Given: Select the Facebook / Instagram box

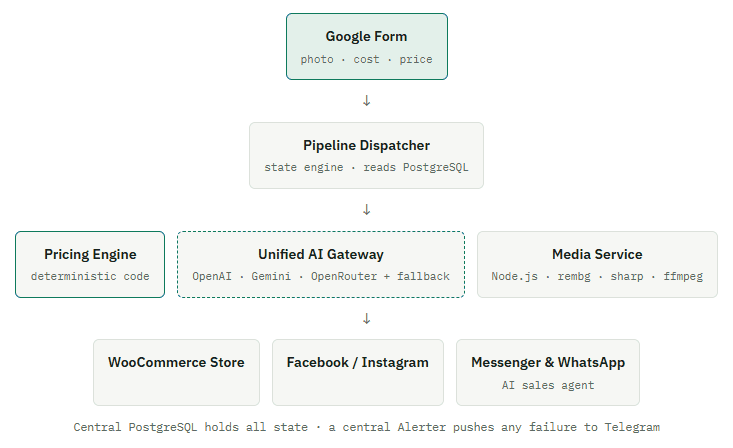Looking at the screenshot, I should 358,373.
